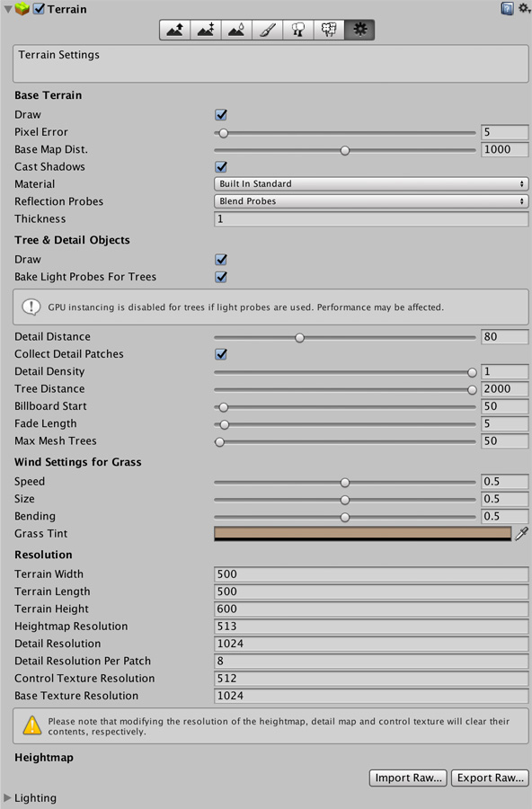Click the Export Raw... button

click(x=490, y=778)
